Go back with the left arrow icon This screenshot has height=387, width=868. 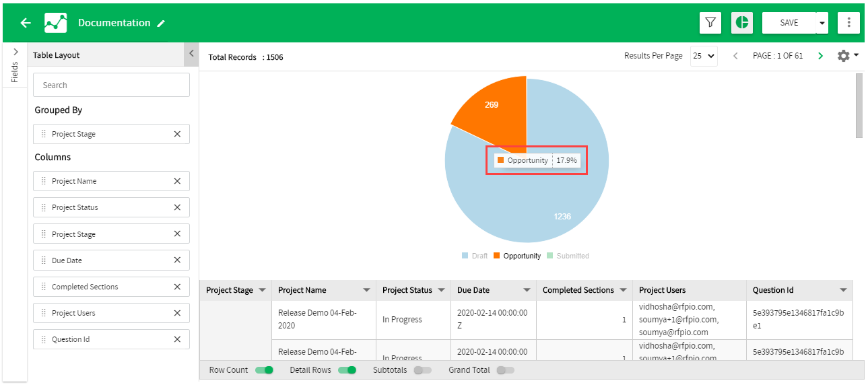26,23
